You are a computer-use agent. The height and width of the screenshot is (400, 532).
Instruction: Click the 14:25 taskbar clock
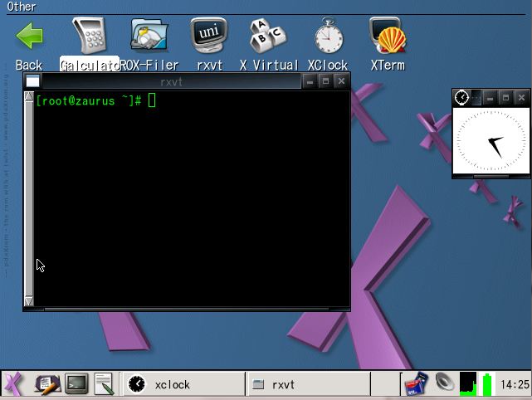coord(515,384)
